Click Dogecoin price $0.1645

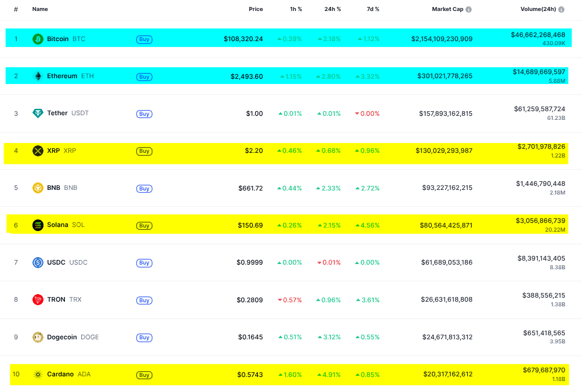[x=250, y=337]
